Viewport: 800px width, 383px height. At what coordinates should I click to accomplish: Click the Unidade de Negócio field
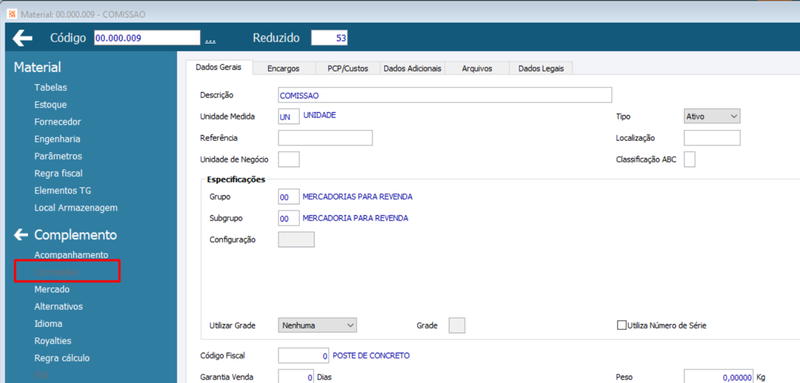289,159
